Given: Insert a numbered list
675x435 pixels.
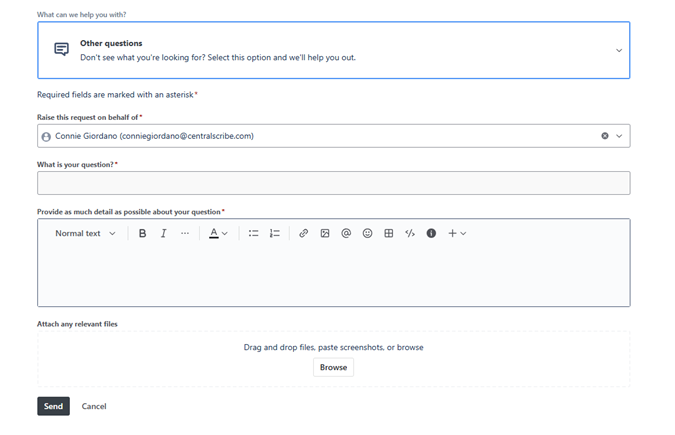Looking at the screenshot, I should pyautogui.click(x=275, y=233).
